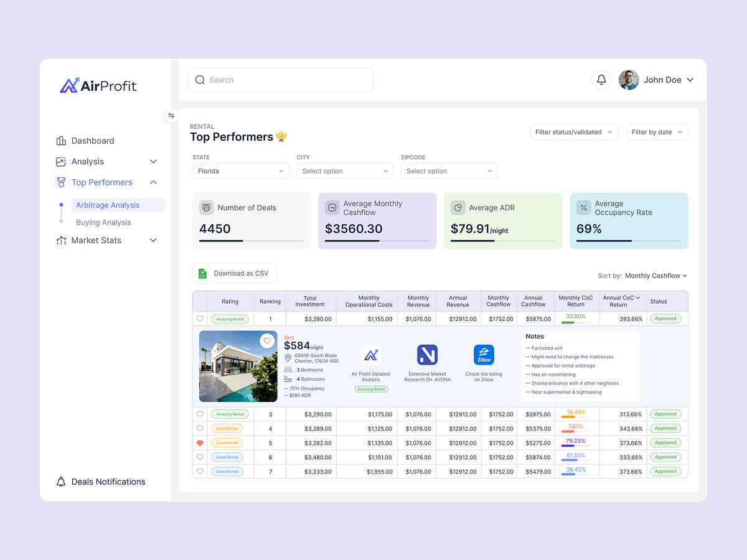Click Amazing Rental badge in ranking 3 row
Viewport: 747px width, 560px height.
point(230,414)
